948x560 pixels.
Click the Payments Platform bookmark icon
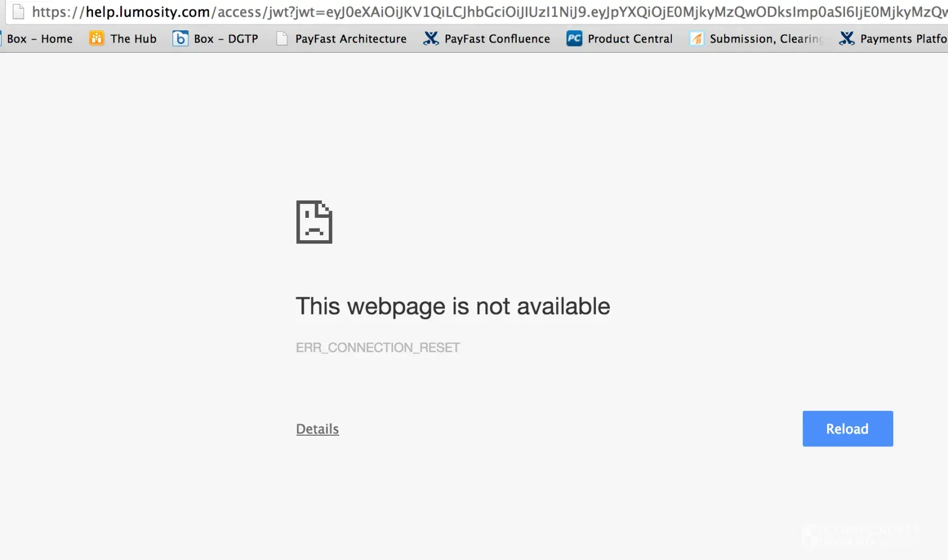click(x=847, y=38)
